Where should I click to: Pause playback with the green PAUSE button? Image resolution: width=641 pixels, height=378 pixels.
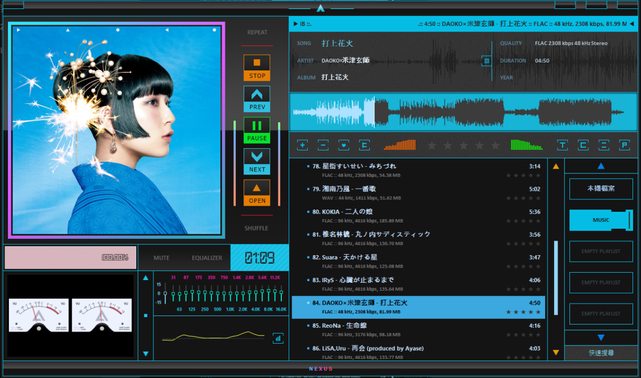pos(257,130)
